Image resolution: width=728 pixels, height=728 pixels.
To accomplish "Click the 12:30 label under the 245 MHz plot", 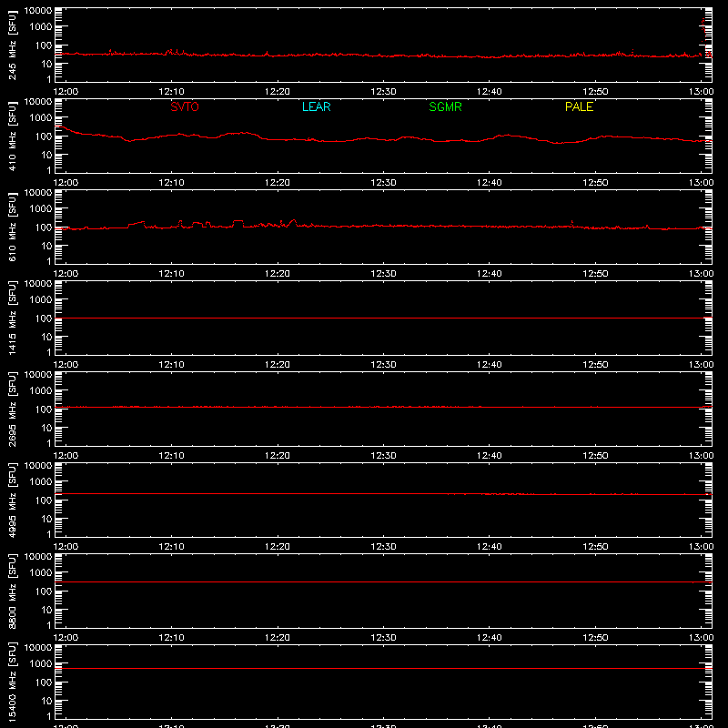I will [383, 92].
